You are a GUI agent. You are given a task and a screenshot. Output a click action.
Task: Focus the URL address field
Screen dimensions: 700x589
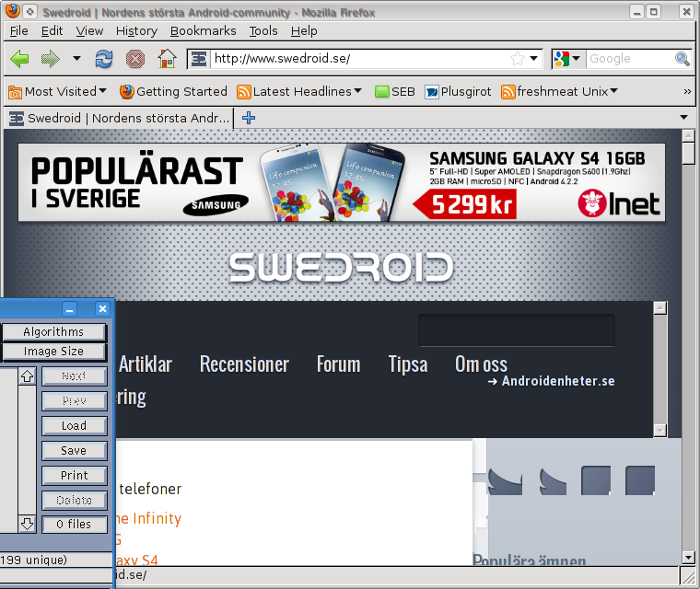point(359,59)
